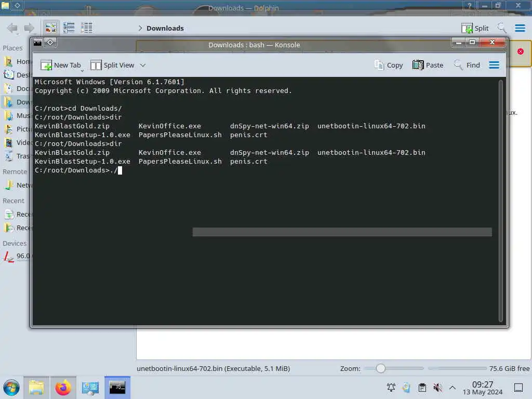532x399 pixels.
Task: Click the muted volume tray icon
Action: pyautogui.click(x=437, y=388)
